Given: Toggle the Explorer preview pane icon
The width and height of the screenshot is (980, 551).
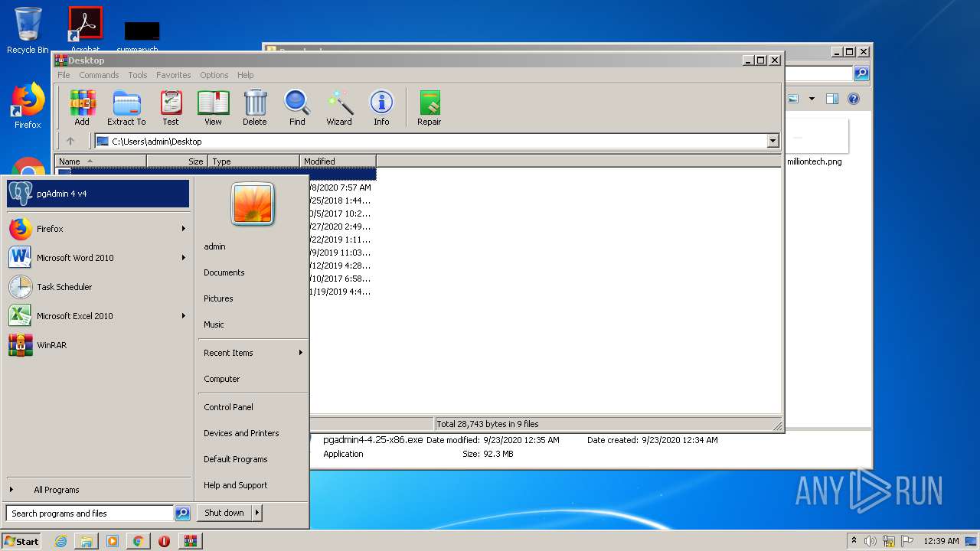Looking at the screenshot, I should point(832,99).
